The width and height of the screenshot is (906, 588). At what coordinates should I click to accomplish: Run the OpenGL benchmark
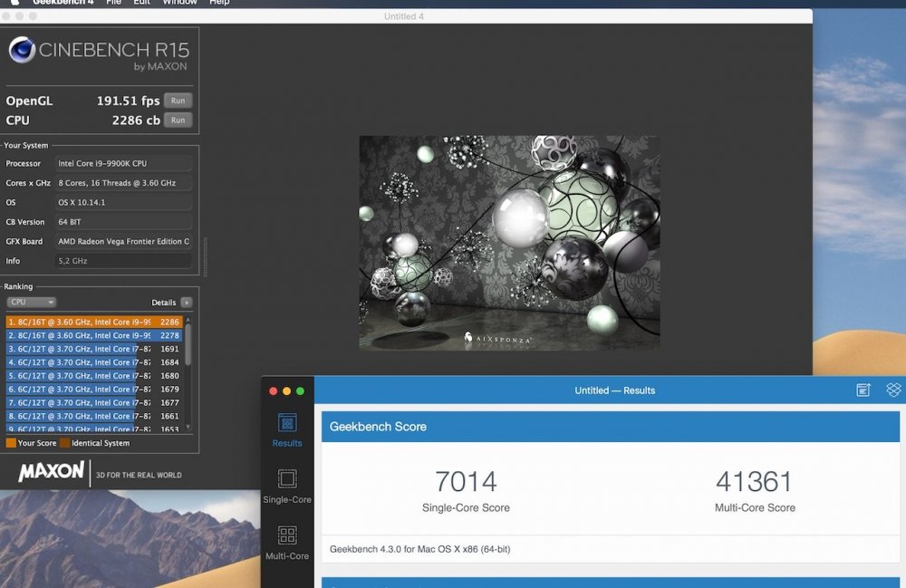click(x=178, y=101)
